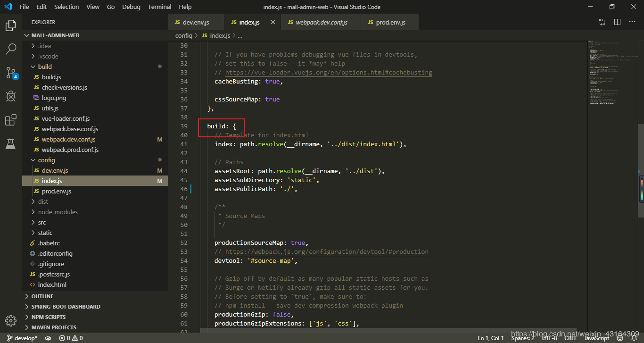Open the Terminal menu

tap(160, 7)
